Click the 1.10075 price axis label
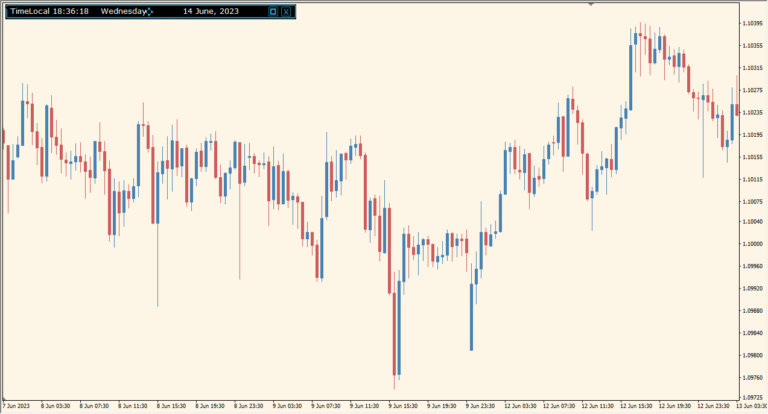Viewport: 768px width, 414px height. pyautogui.click(x=752, y=202)
